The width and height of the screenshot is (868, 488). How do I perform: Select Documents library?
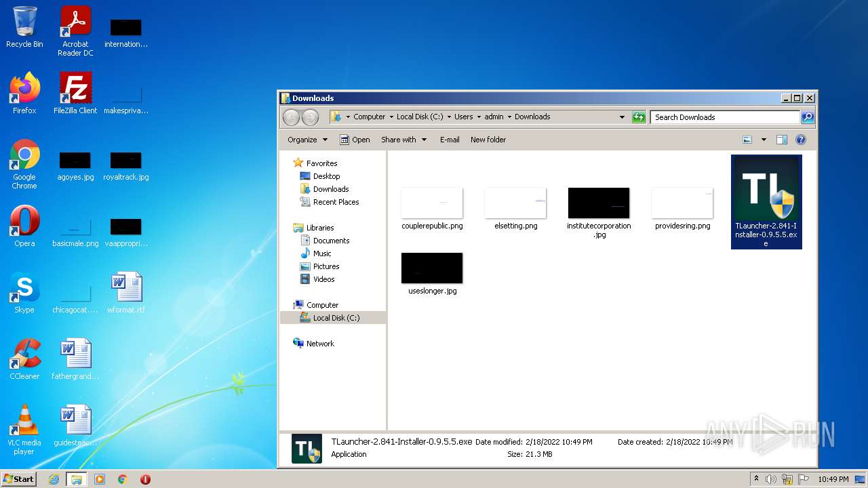click(331, 241)
